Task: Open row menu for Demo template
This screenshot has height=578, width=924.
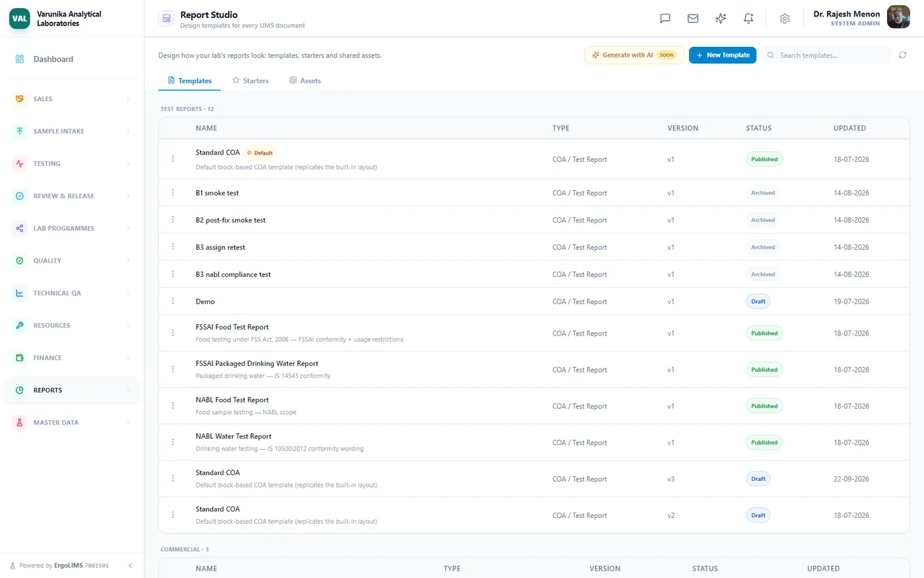Action: tap(173, 301)
